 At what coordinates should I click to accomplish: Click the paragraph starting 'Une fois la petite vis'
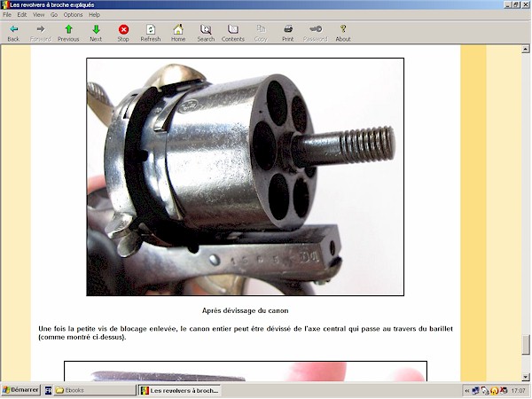(246, 332)
